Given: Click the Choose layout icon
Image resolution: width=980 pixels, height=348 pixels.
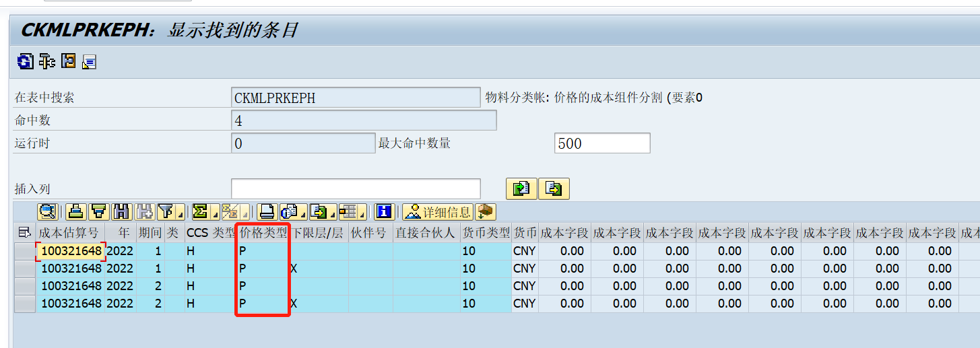Looking at the screenshot, I should click(348, 212).
